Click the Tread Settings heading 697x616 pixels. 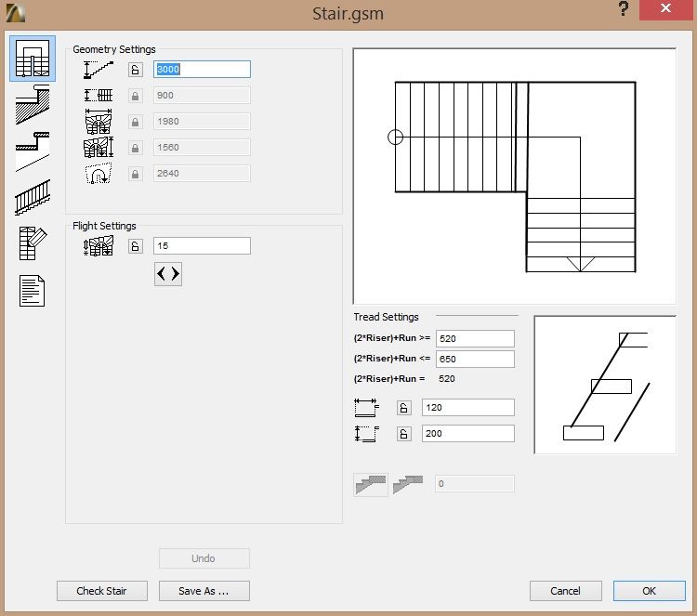tap(387, 317)
